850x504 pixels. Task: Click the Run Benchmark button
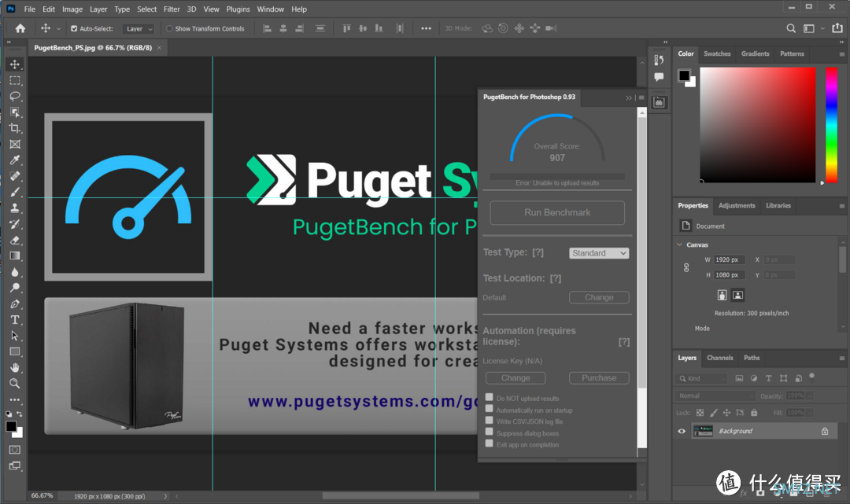(557, 213)
